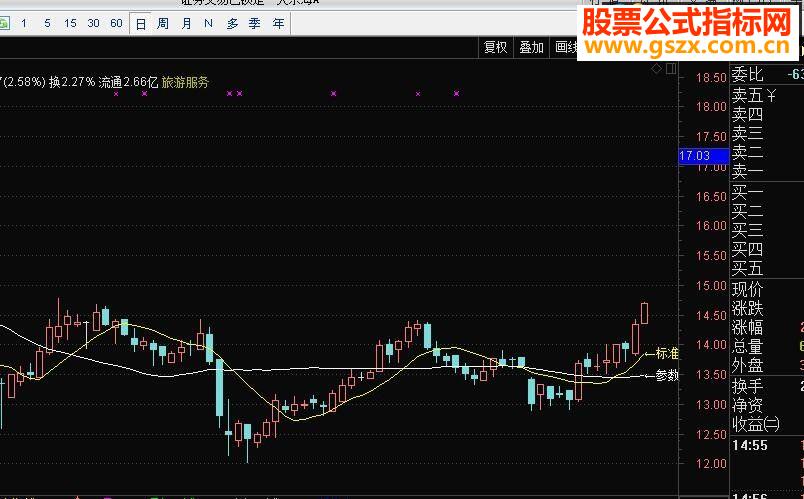804x499 pixels.
Task: Click the 现价 current price label
Action: pos(748,290)
